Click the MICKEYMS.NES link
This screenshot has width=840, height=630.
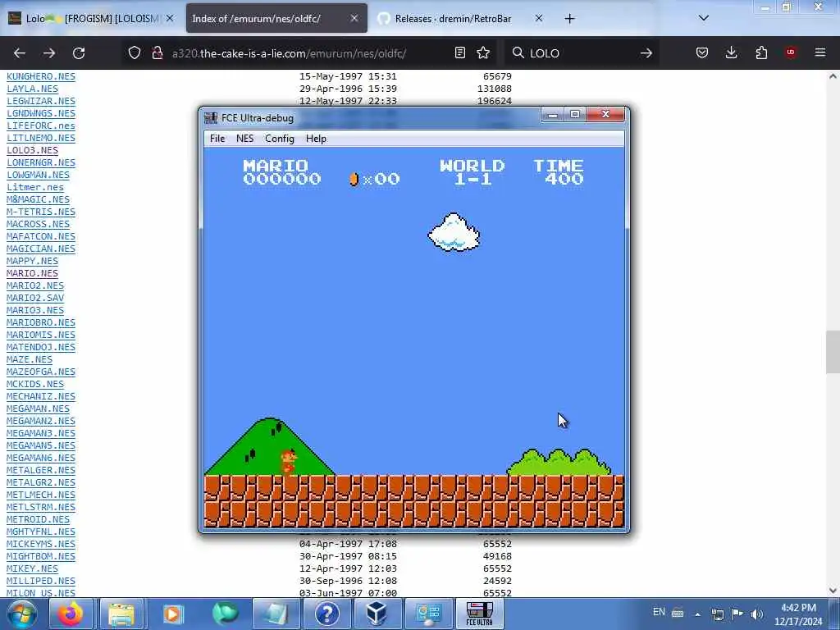click(x=41, y=545)
